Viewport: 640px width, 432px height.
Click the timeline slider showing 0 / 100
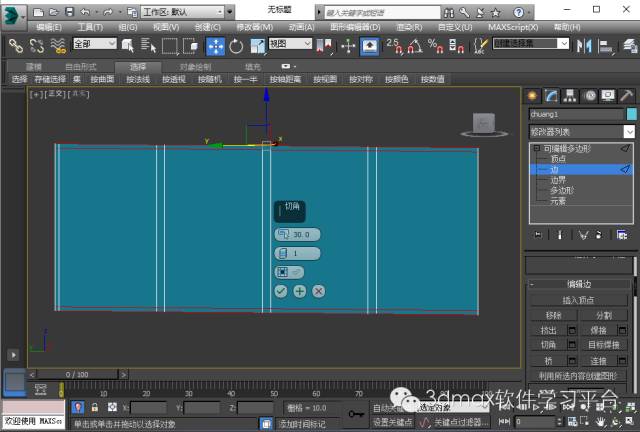(x=77, y=374)
